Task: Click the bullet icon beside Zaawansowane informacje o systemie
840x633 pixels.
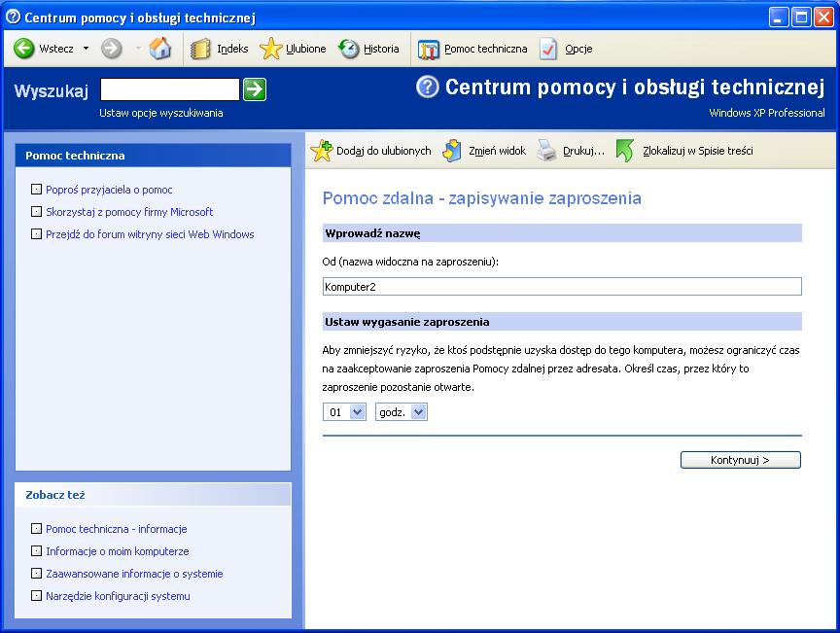Action: [x=36, y=574]
